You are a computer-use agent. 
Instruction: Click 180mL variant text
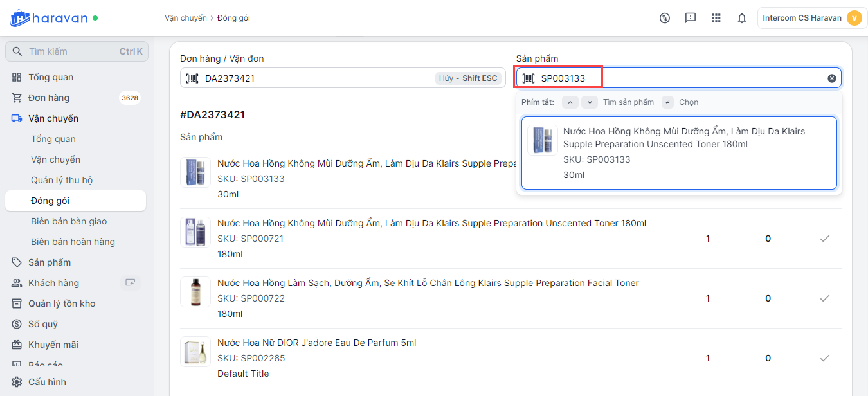(x=231, y=254)
